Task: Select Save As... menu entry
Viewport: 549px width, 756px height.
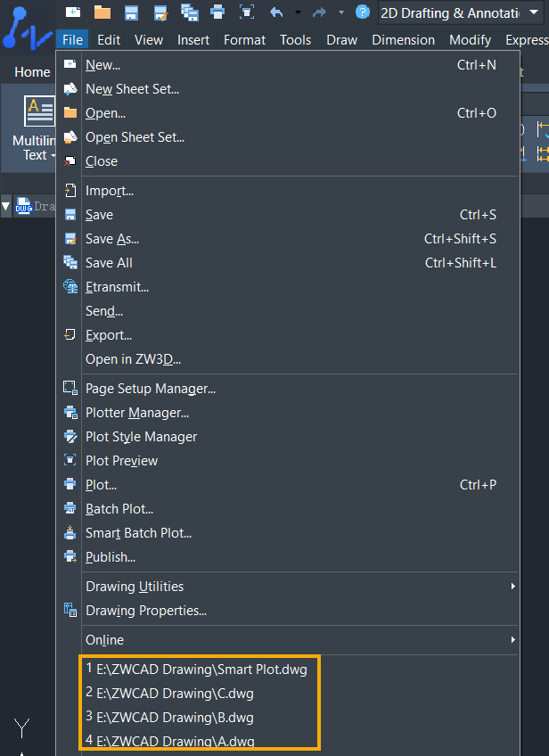Action: point(288,239)
